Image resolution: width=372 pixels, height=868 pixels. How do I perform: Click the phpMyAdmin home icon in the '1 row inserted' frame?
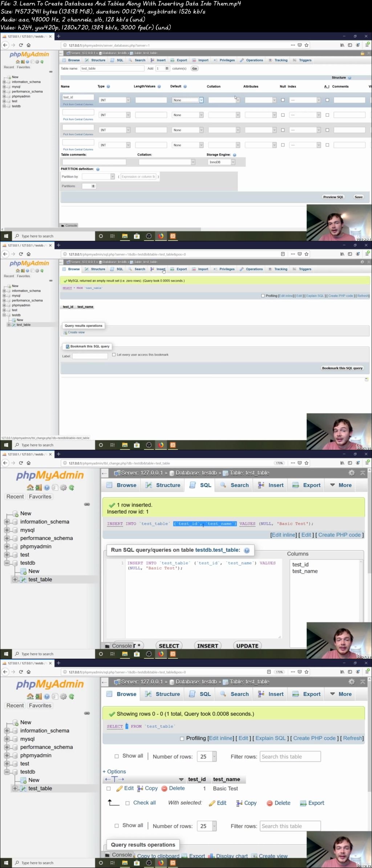(30, 488)
